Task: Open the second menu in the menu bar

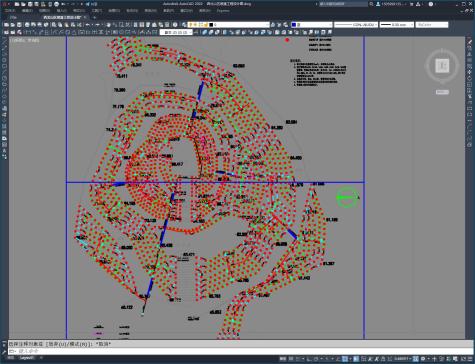Action: pyautogui.click(x=27, y=11)
